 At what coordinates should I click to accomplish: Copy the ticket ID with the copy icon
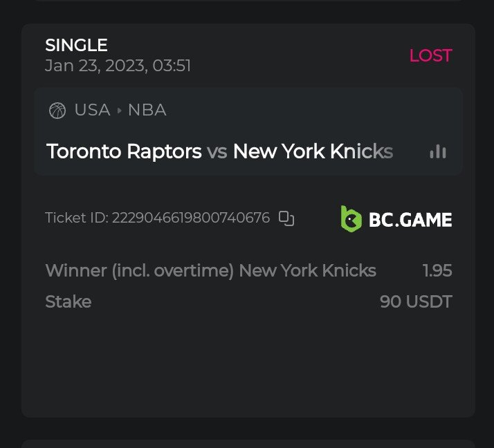(x=286, y=218)
